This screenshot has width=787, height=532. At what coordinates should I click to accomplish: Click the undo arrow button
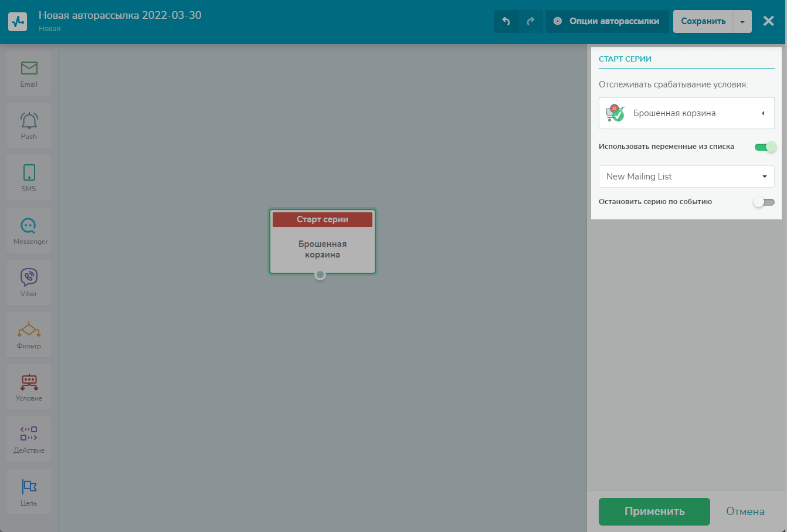(x=506, y=21)
